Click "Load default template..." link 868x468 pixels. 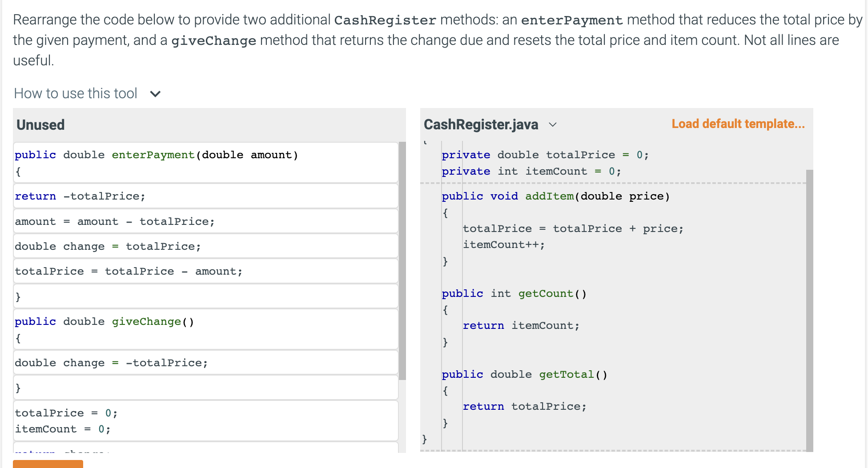point(738,124)
